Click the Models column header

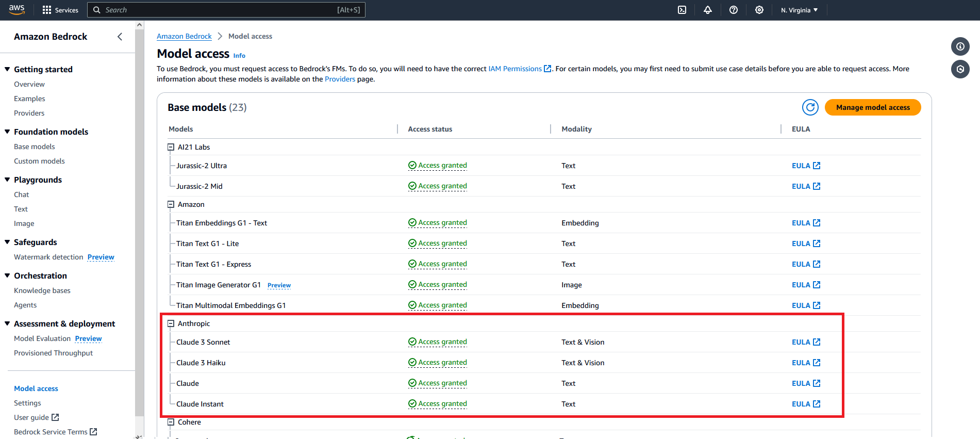pos(181,129)
